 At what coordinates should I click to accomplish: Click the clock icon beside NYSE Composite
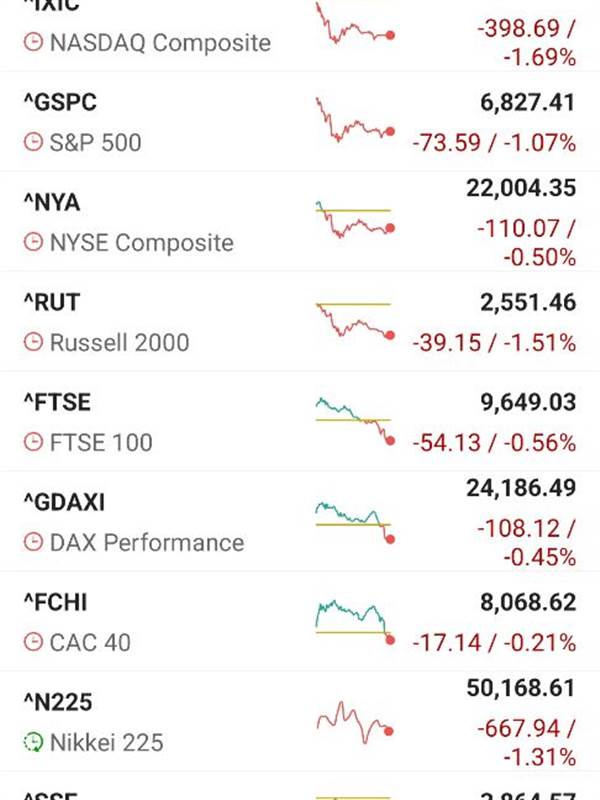click(x=33, y=243)
